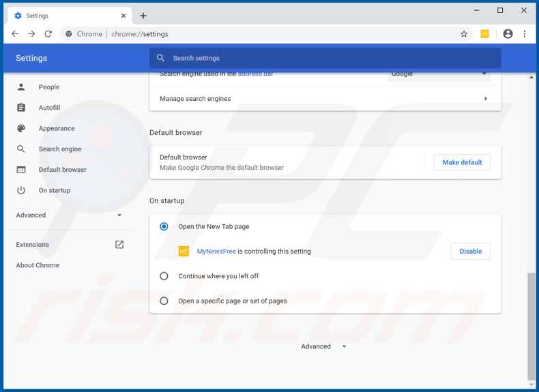Bookmark this page with star icon
The height and width of the screenshot is (392, 539).
[464, 34]
